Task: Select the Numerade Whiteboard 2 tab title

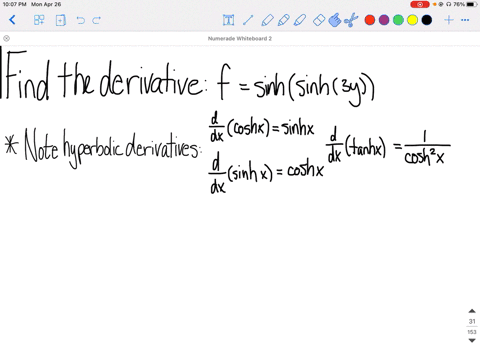Action: click(x=240, y=39)
